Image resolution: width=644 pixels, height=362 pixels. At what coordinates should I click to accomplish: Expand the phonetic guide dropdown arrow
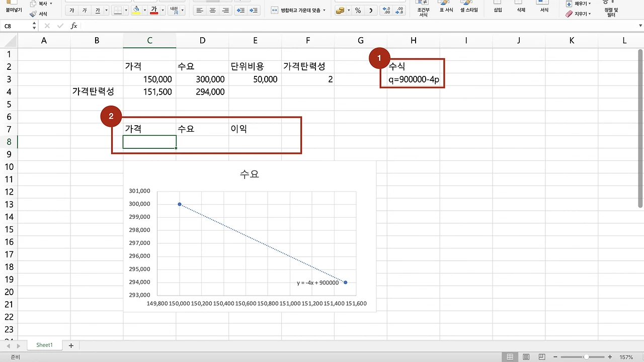(182, 11)
